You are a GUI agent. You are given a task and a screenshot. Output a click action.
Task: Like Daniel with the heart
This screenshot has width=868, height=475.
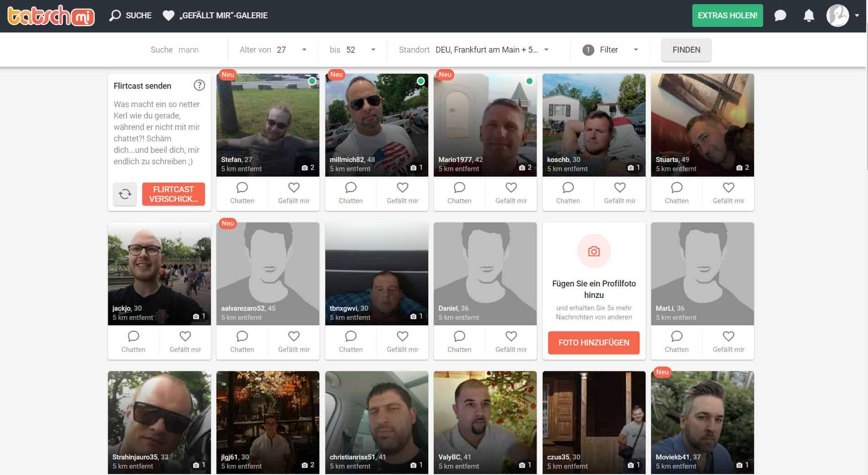511,342
